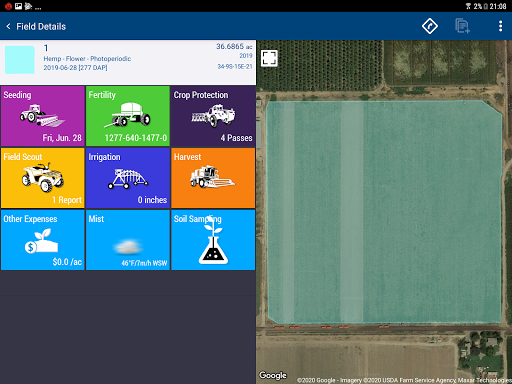Image resolution: width=512 pixels, height=384 pixels.
Task: Tap the 36.6865 ac acreage value
Action: tap(234, 46)
